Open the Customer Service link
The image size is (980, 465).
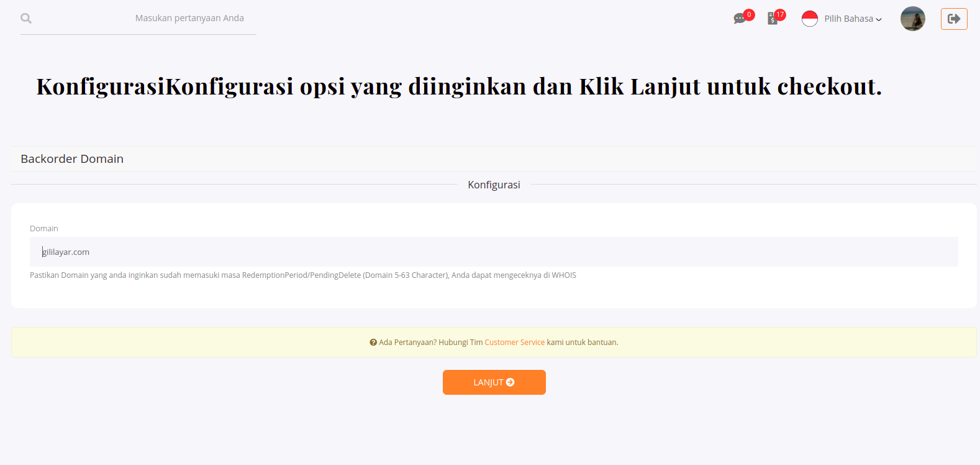pos(514,343)
